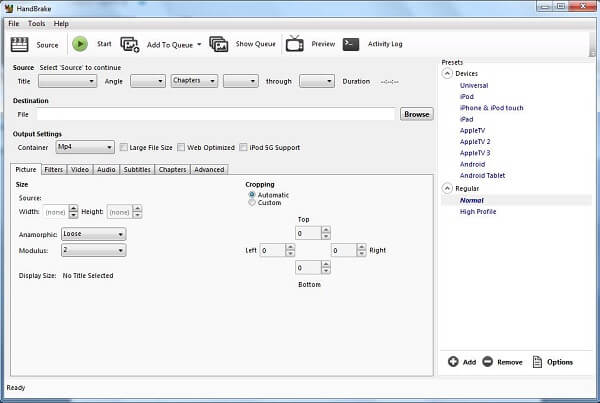Expand the Anamorphic Loose dropdown
The width and height of the screenshot is (600, 403).
[93, 234]
